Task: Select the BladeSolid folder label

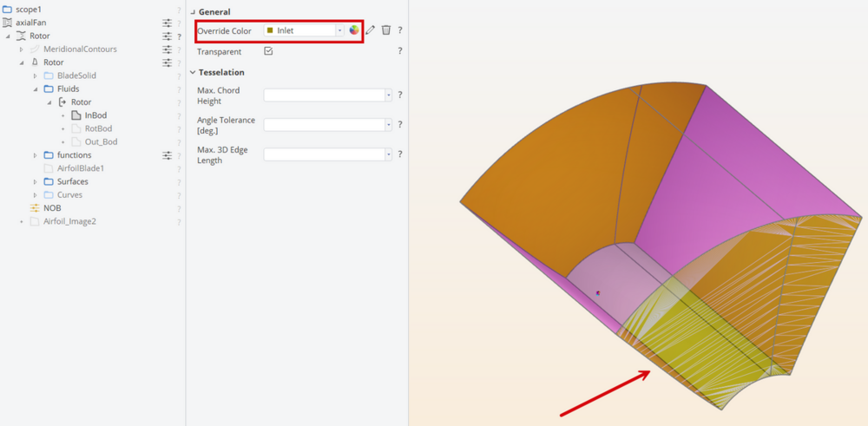Action: pos(77,75)
